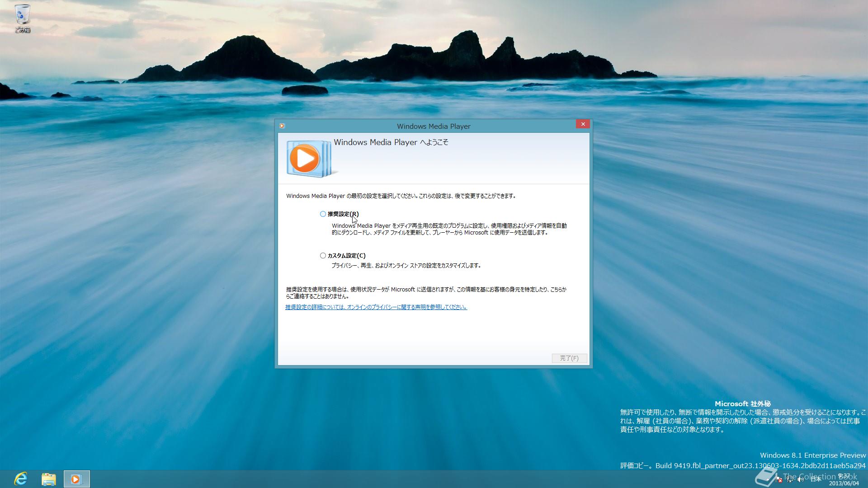Open the taskbar clock and date
This screenshot has width=868, height=488.
(844, 479)
